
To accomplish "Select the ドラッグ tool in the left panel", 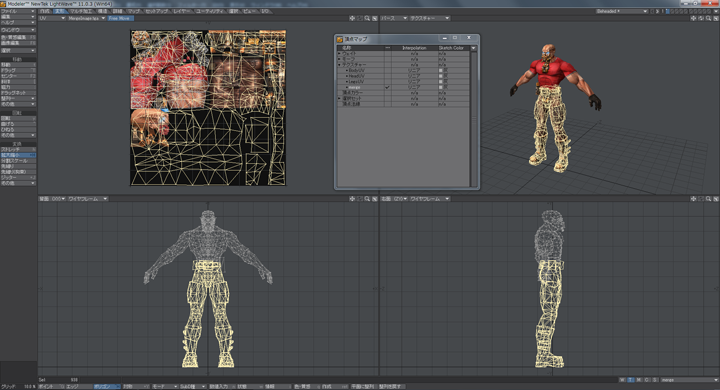I will tap(18, 70).
